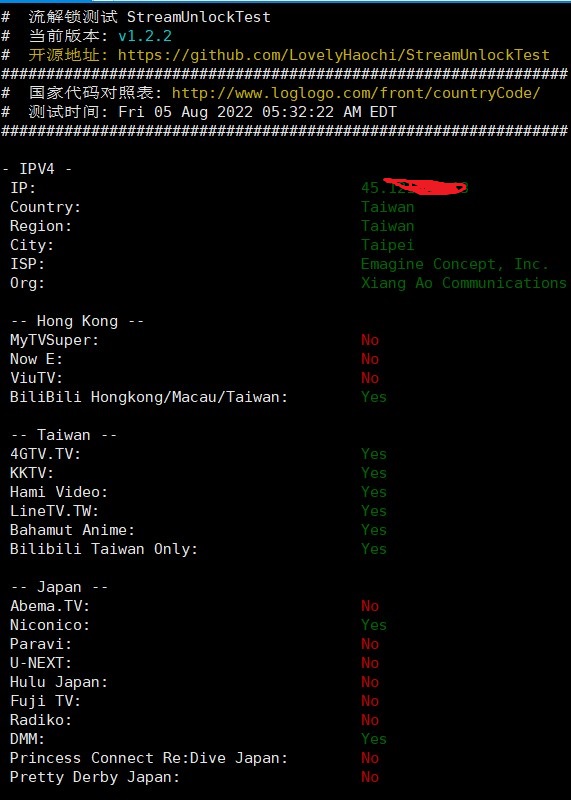Click the Hami Video label
This screenshot has height=800, width=571.
pyautogui.click(x=59, y=492)
